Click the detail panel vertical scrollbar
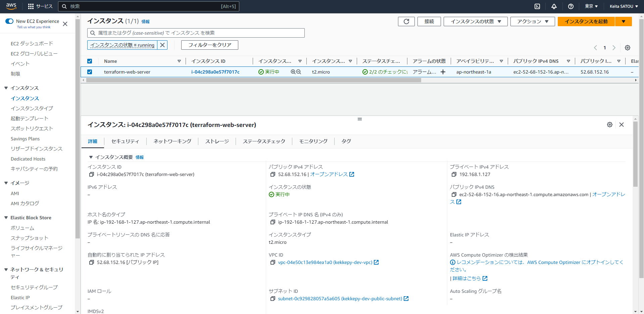 tap(635, 154)
